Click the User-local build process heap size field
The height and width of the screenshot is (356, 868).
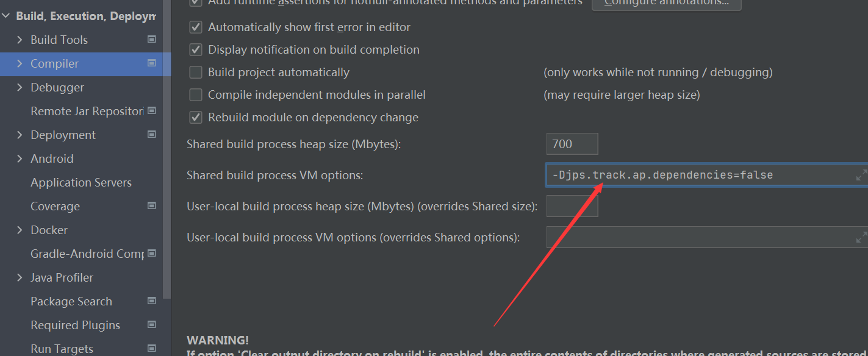(571, 205)
